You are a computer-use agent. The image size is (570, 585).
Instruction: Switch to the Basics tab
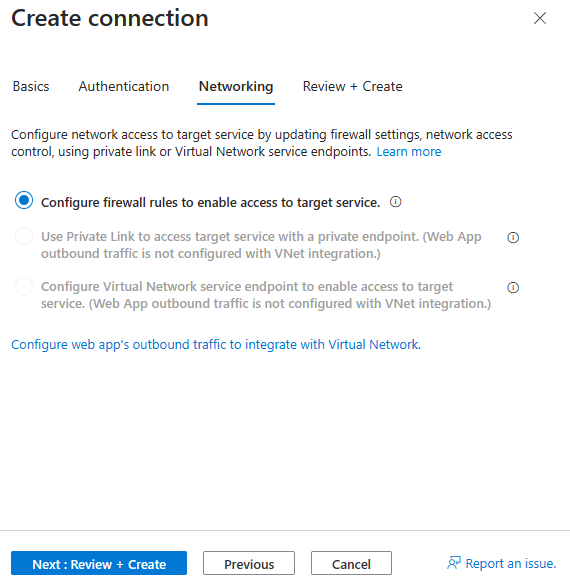point(31,87)
